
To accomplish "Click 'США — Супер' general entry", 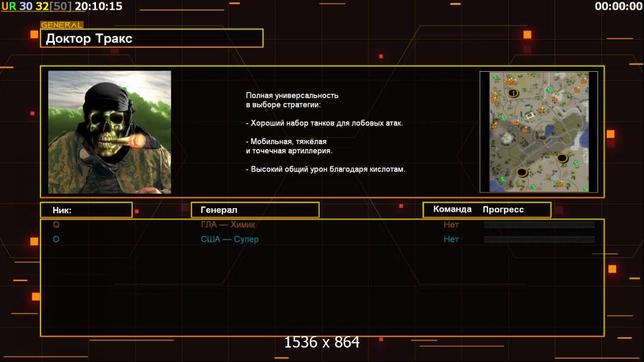I will 230,240.
